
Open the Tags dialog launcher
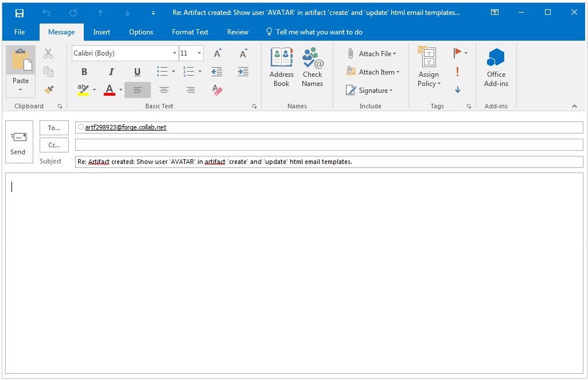tap(469, 107)
